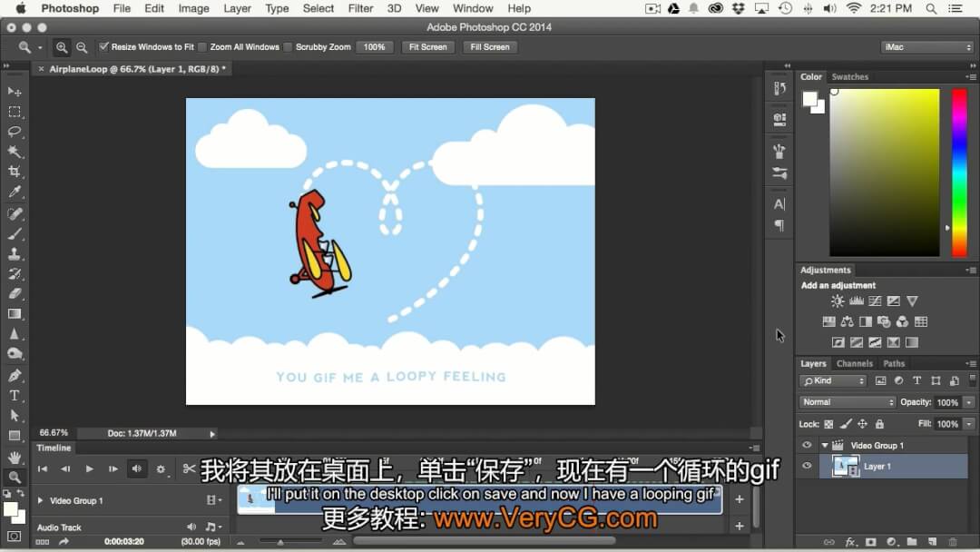The image size is (980, 552).
Task: Switch to the Paths tab
Action: [894, 363]
